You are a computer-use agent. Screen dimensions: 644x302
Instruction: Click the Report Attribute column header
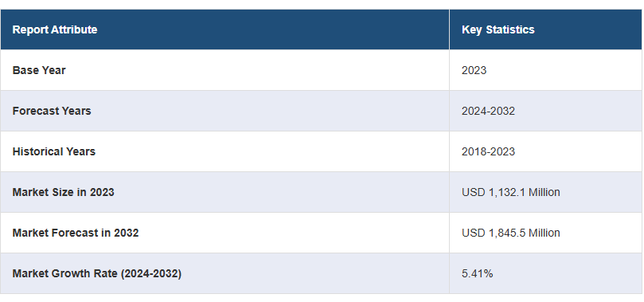(224, 29)
